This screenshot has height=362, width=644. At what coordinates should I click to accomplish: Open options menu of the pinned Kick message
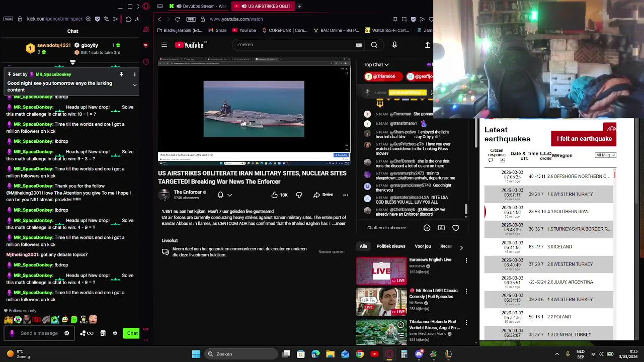point(134,74)
